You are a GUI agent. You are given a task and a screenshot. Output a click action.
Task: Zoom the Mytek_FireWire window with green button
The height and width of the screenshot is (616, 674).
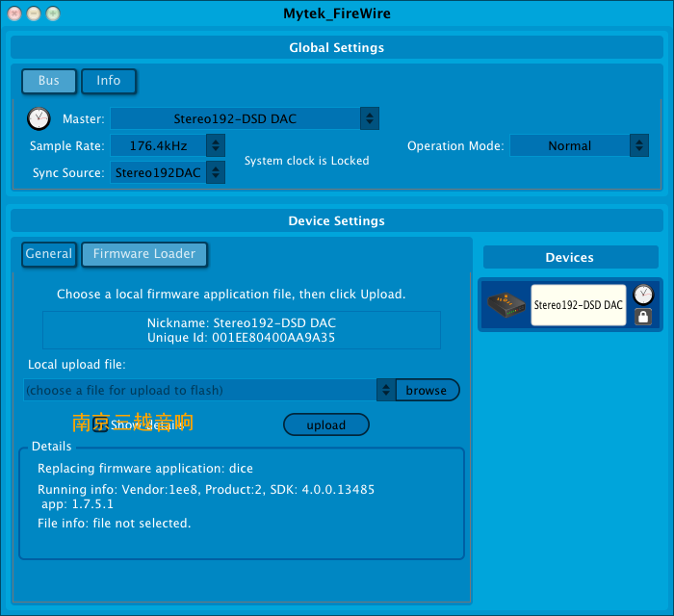pos(53,13)
